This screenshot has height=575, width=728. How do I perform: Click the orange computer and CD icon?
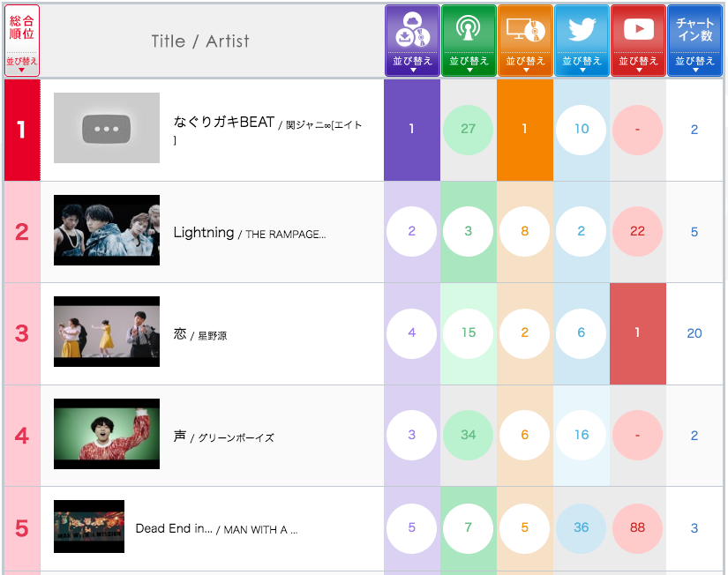coord(525,30)
